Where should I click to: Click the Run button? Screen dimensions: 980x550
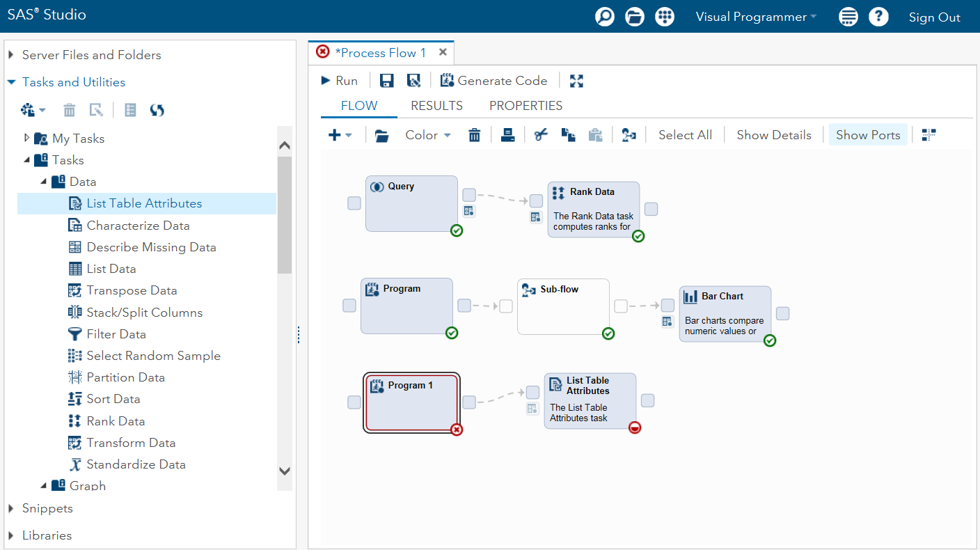click(x=339, y=81)
